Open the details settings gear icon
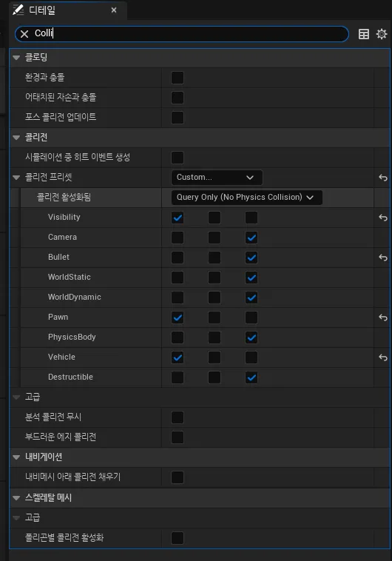Viewport: 392px width, 561px height. 382,34
